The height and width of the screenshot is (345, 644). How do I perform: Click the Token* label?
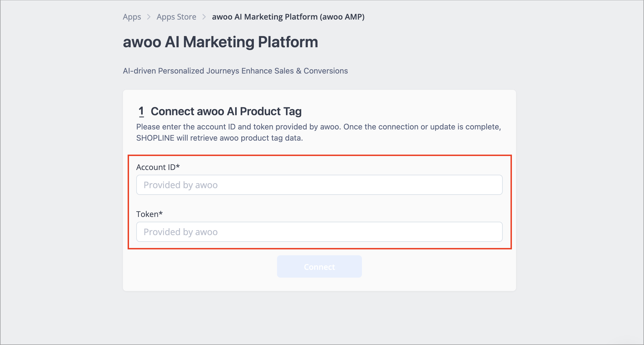pyautogui.click(x=149, y=214)
